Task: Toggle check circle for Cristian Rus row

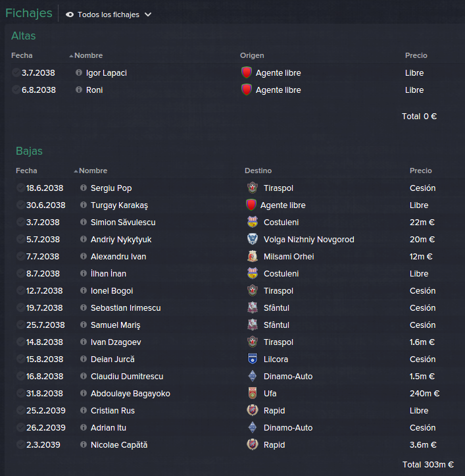Action: [20, 410]
